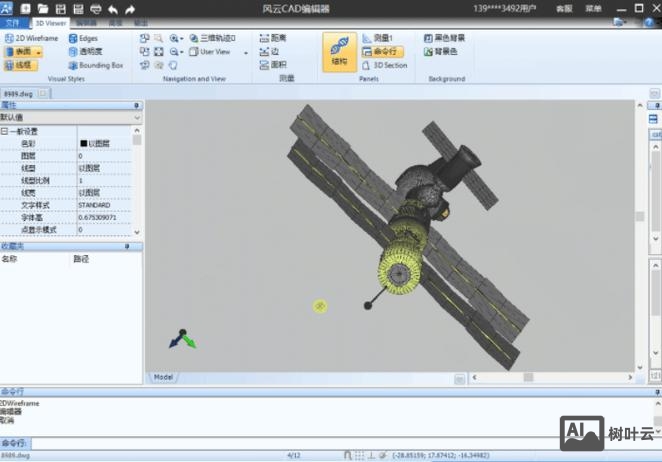Collapse the 一般设置 property group
Viewport: 662px width, 462px height.
[4, 131]
